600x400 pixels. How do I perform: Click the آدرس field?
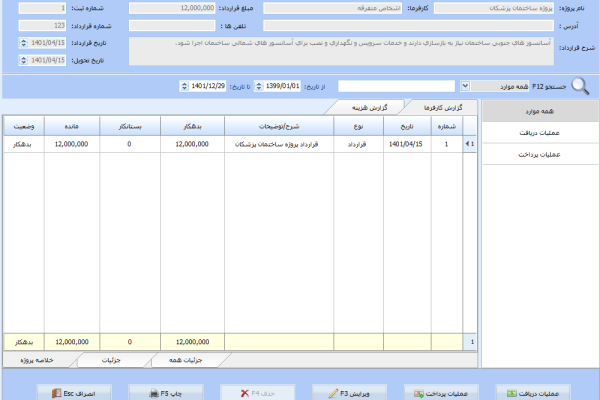408,26
